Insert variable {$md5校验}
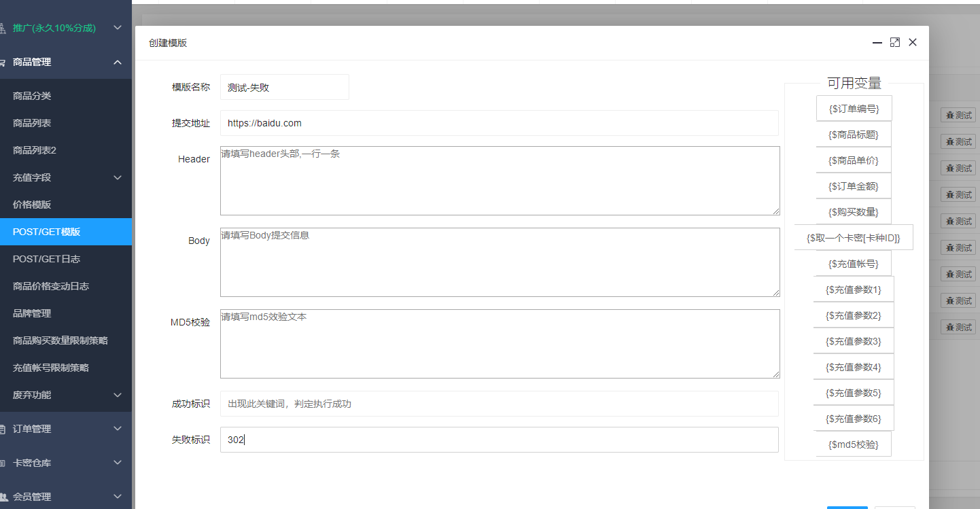 point(854,444)
